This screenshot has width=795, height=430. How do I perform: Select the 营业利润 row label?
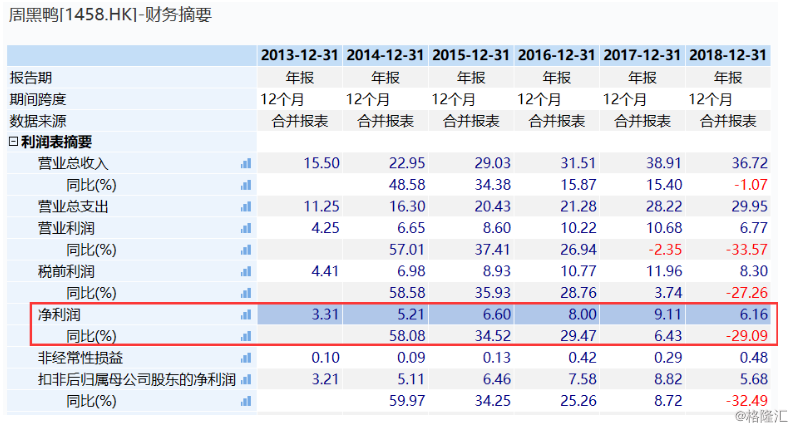coord(66,228)
